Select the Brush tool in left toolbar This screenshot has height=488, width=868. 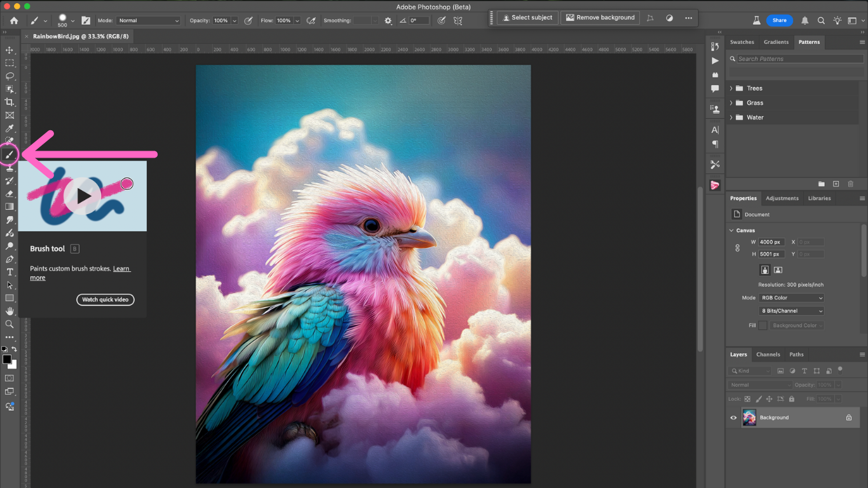(10, 154)
